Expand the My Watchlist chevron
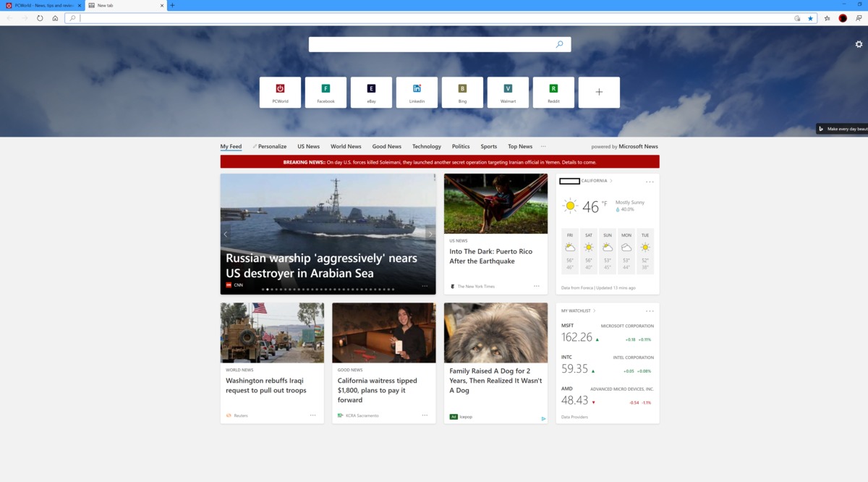This screenshot has width=868, height=482. click(595, 310)
